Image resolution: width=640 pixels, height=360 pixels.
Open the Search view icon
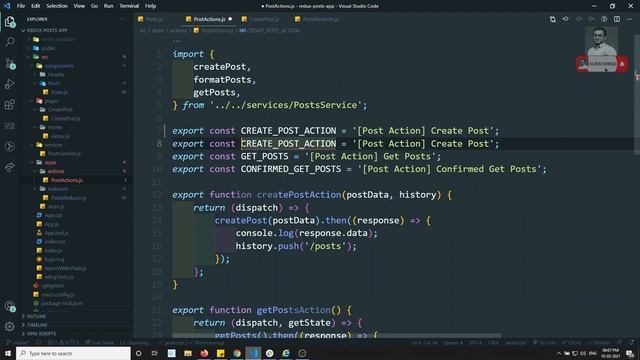(x=10, y=42)
